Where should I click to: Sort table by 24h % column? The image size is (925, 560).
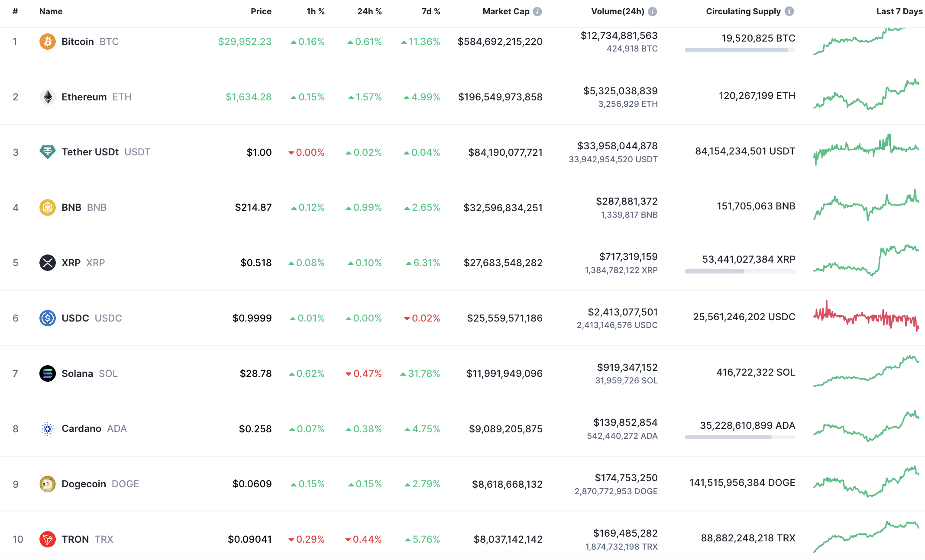(x=369, y=12)
